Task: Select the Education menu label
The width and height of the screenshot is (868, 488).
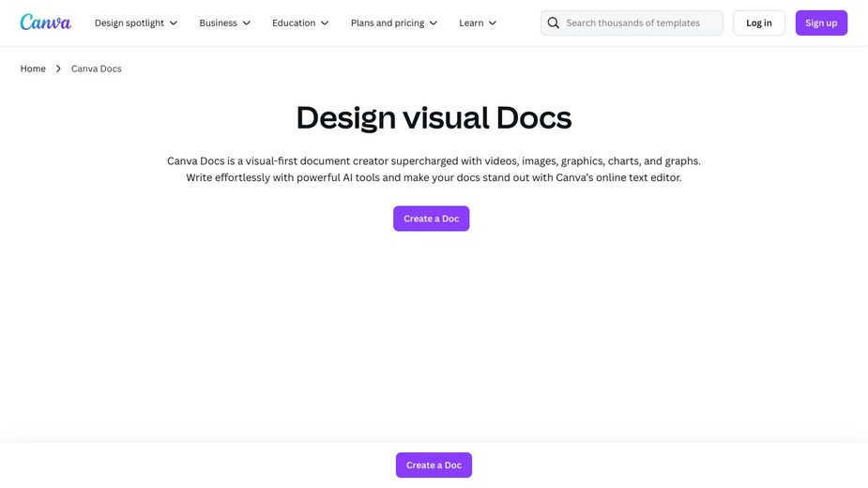Action: coord(294,23)
